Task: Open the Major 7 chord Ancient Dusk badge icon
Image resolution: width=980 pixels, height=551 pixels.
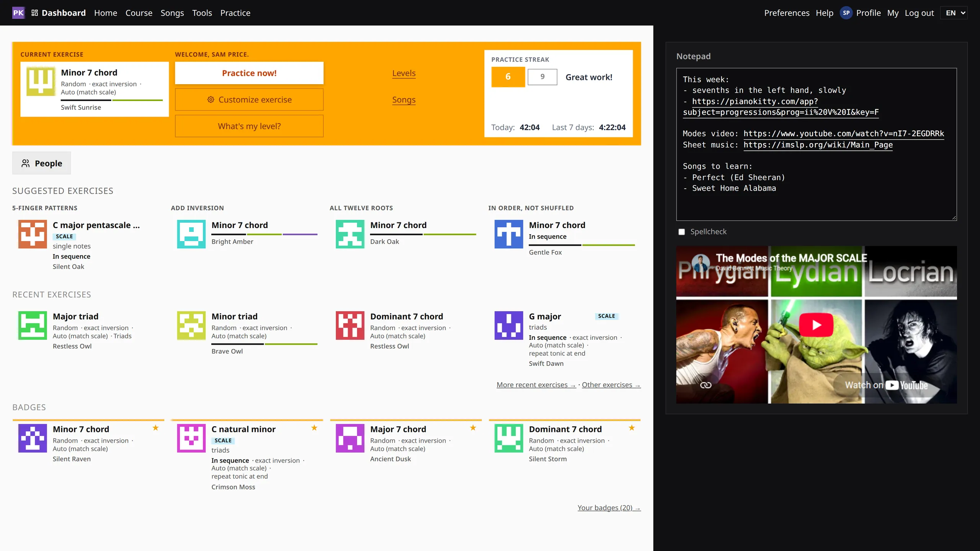Action: pos(350,438)
